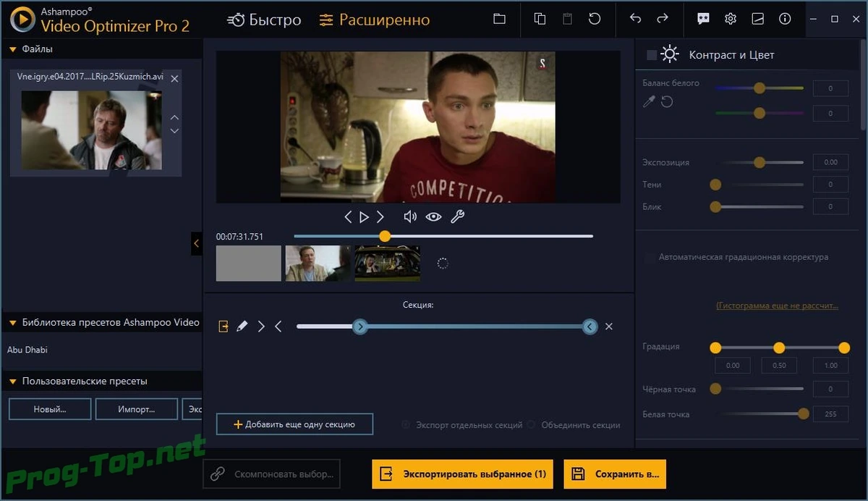Click the Экспозиция value field 0.00
The width and height of the screenshot is (868, 501).
[830, 162]
